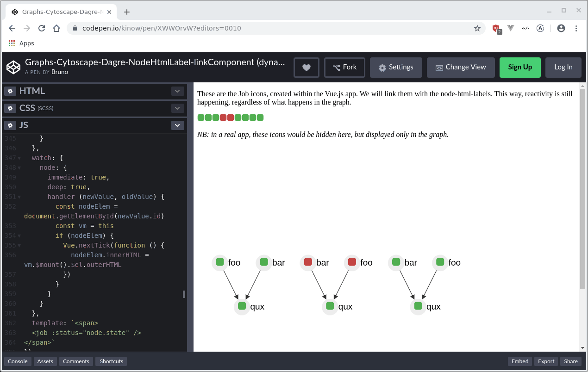Open CSS editor settings gear
Image resolution: width=588 pixels, height=372 pixels.
click(10, 108)
